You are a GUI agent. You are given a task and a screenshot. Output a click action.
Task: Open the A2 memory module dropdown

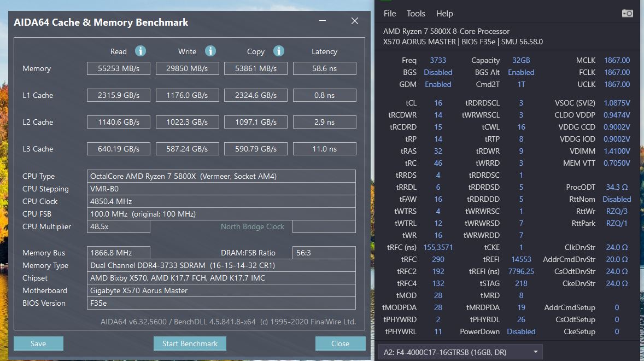460,352
